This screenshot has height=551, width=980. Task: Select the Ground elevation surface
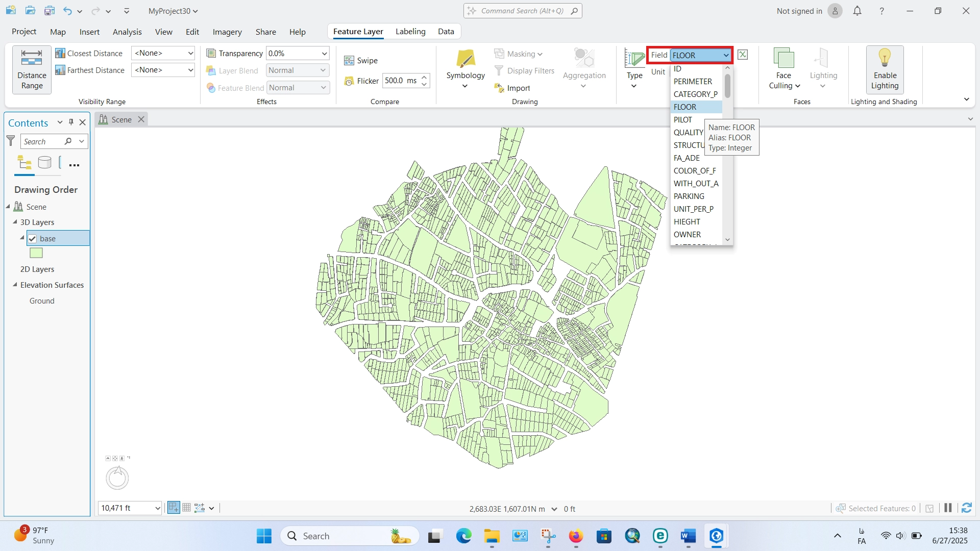(42, 301)
